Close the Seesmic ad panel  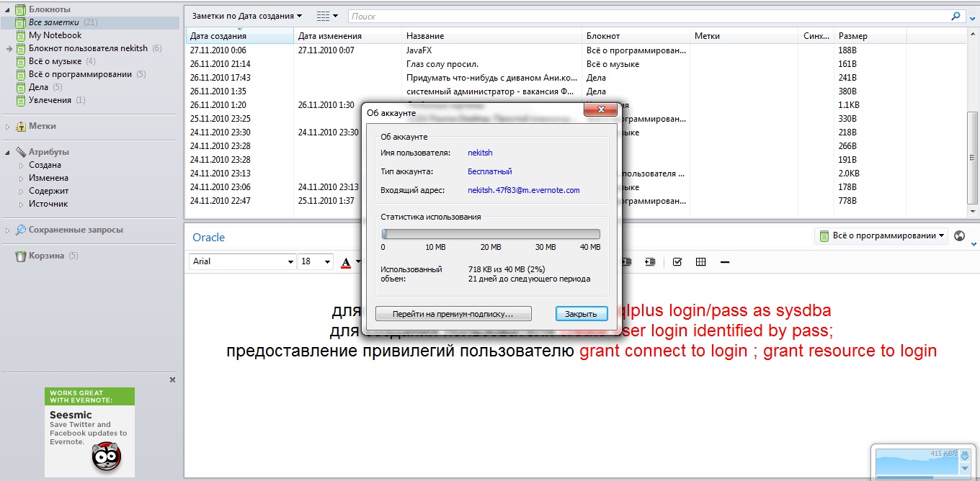pyautogui.click(x=172, y=379)
